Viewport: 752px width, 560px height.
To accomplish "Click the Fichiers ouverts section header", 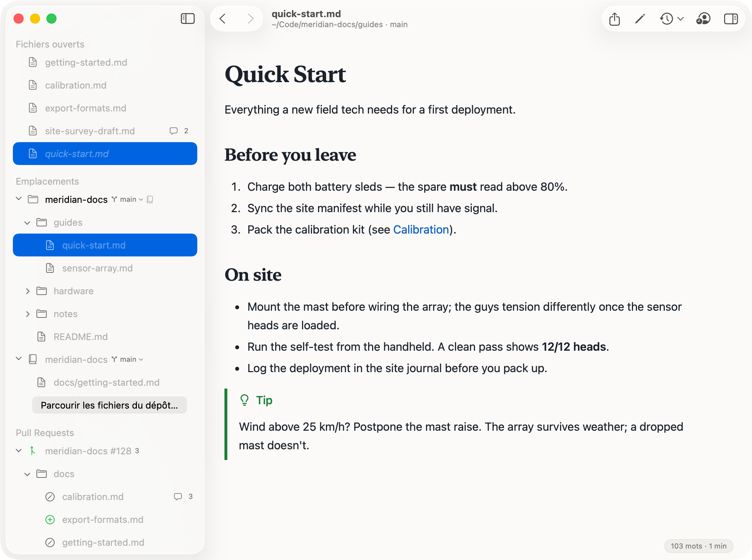I will pyautogui.click(x=50, y=44).
